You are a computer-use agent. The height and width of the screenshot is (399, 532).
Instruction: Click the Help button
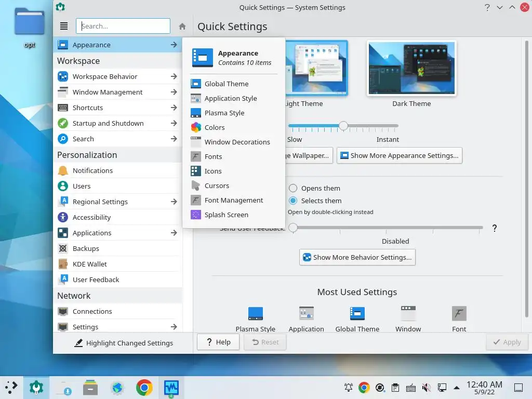pyautogui.click(x=218, y=342)
